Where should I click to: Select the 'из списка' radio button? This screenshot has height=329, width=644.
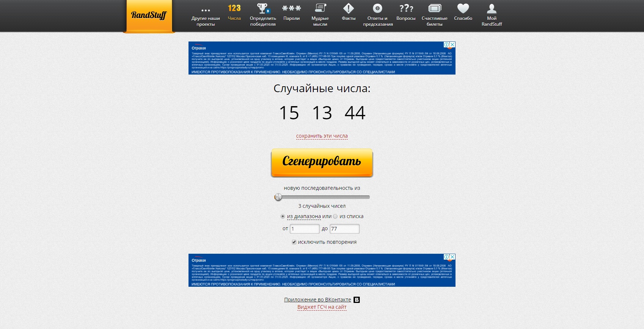(335, 216)
